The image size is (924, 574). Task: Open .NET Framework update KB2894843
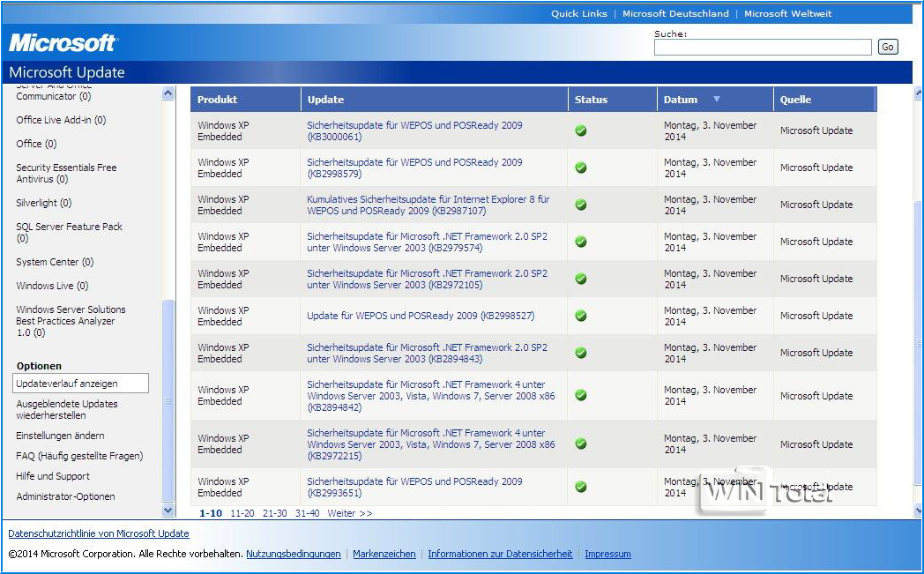tap(427, 353)
